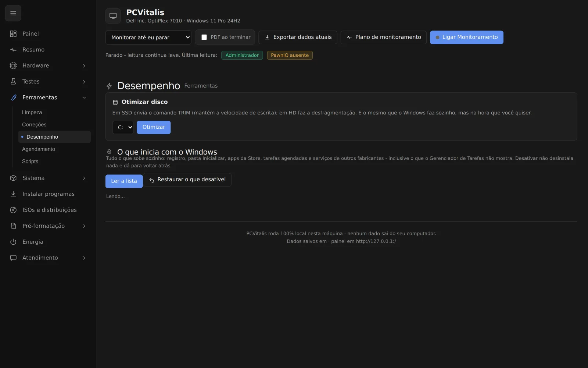Viewport: 588px width, 368px height.
Task: Open the Correções submenu item
Action: pyautogui.click(x=54, y=124)
